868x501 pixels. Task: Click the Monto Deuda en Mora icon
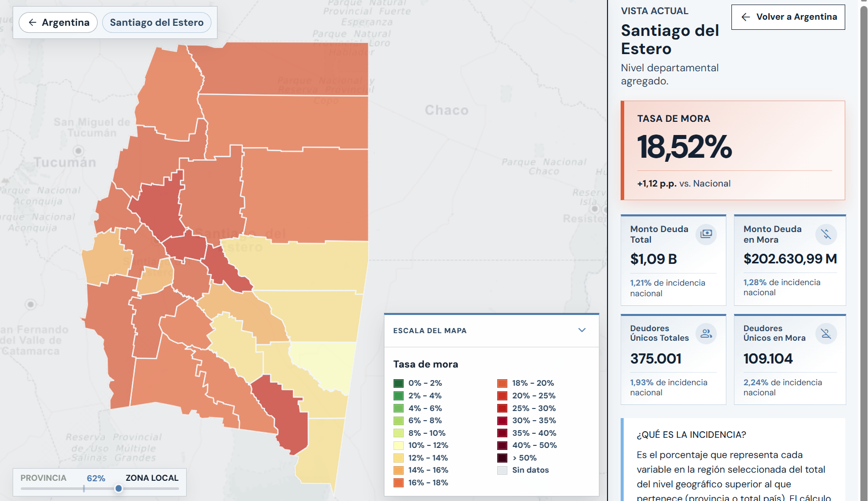[826, 234]
